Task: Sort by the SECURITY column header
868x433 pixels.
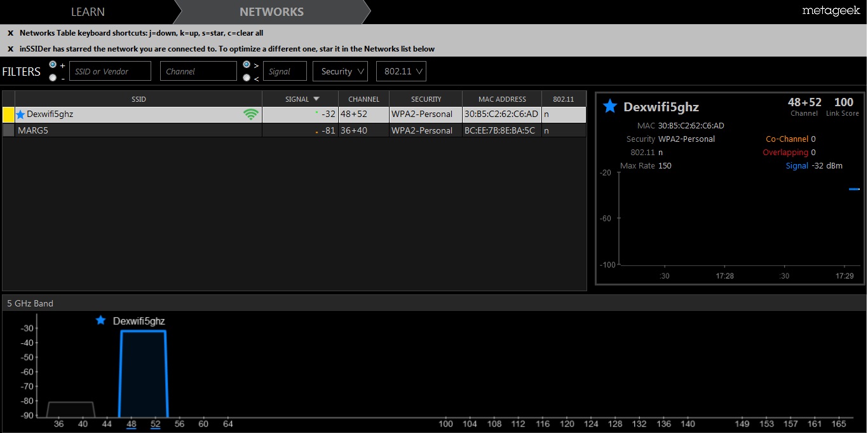Action: click(x=426, y=99)
